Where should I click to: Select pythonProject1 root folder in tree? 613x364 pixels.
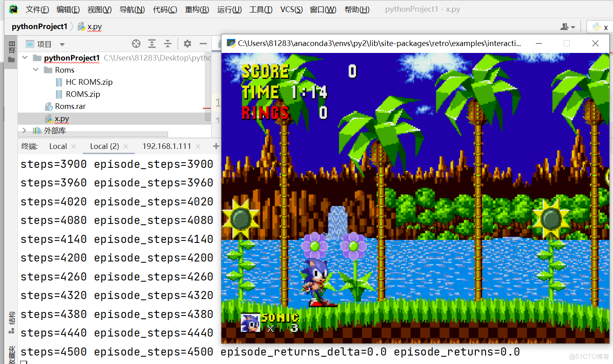(x=72, y=58)
